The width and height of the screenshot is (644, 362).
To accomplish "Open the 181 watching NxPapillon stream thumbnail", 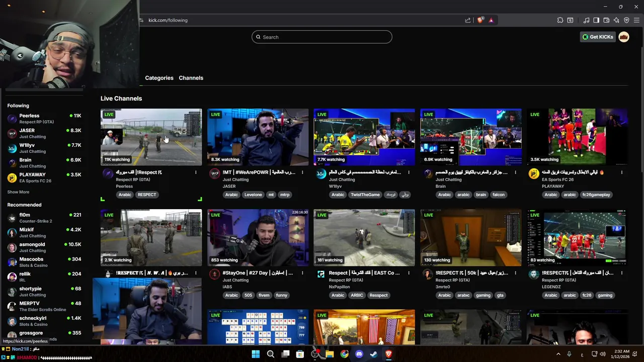I will pos(364,237).
